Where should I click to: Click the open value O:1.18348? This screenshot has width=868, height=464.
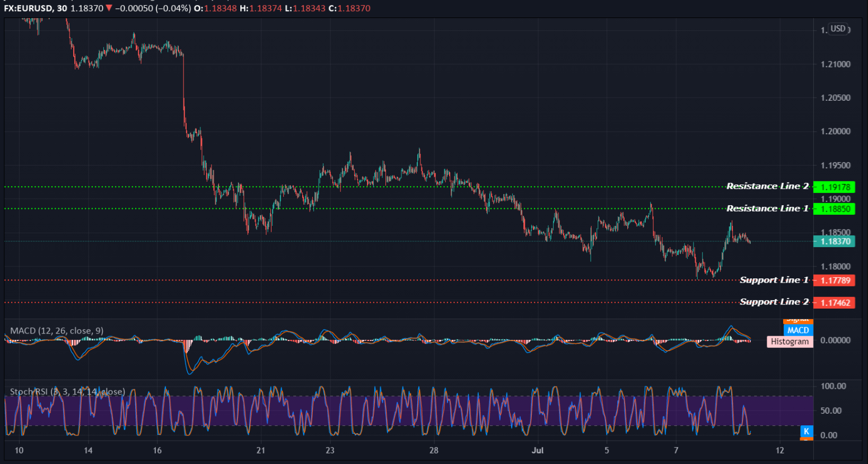[x=215, y=8]
